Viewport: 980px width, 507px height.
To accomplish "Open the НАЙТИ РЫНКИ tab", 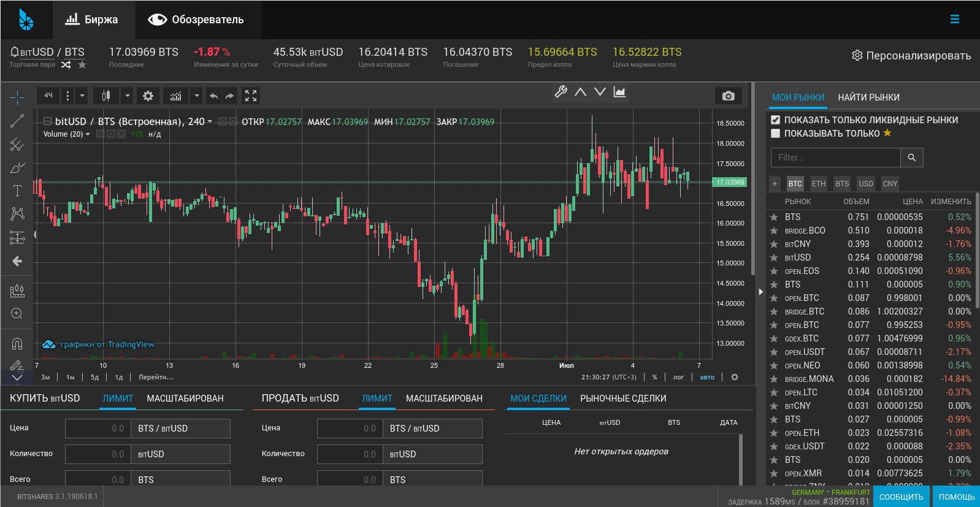I will (x=868, y=97).
